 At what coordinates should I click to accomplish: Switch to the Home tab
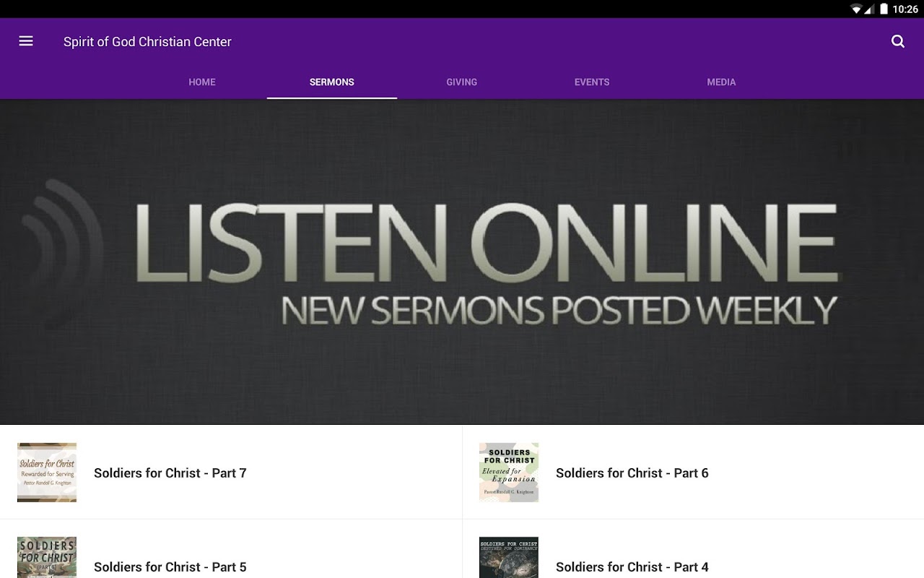click(202, 82)
